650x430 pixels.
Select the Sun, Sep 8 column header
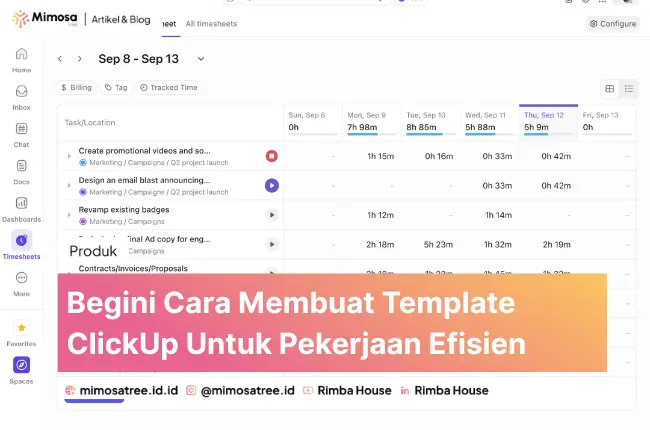point(313,122)
